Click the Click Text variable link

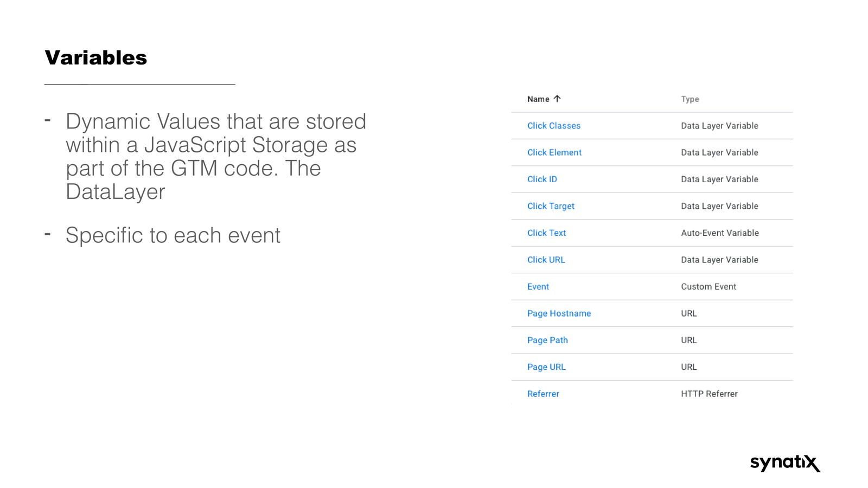[x=546, y=233]
